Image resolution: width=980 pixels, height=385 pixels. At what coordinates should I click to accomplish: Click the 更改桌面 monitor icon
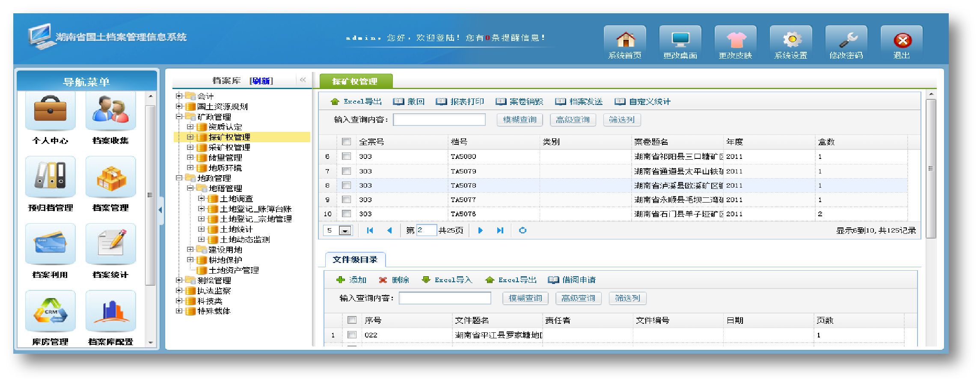tap(680, 39)
